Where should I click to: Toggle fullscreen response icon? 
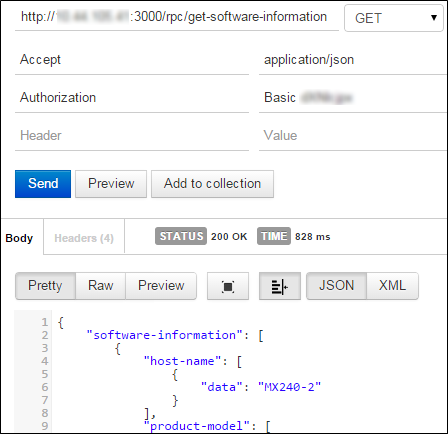[228, 286]
